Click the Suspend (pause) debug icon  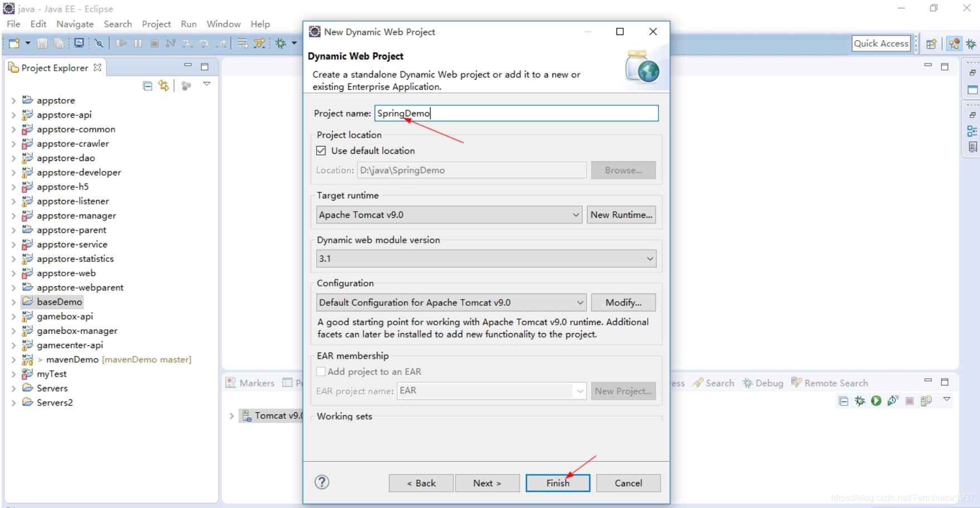138,43
